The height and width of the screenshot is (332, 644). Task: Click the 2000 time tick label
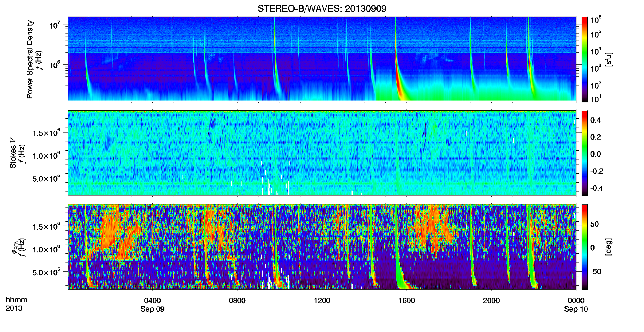click(491, 300)
